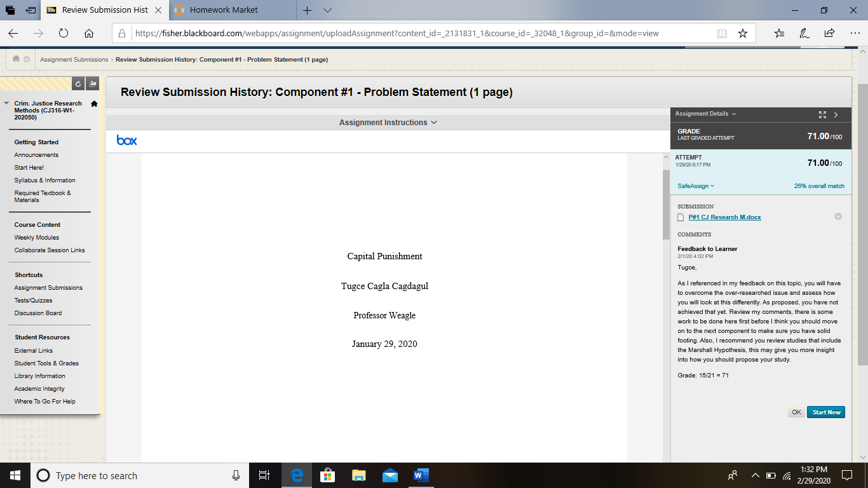This screenshot has width=868, height=488.
Task: Open File Explorer from the taskbar
Action: coord(359,475)
